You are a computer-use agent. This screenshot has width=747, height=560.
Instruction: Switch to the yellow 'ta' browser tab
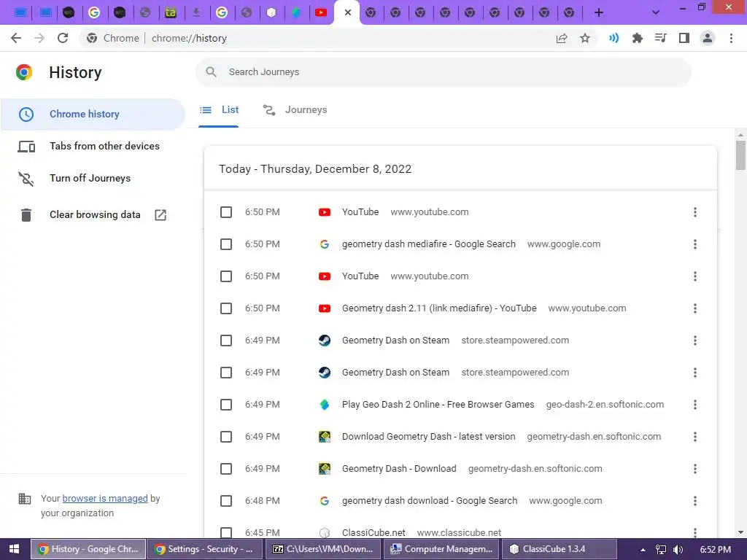pyautogui.click(x=171, y=13)
